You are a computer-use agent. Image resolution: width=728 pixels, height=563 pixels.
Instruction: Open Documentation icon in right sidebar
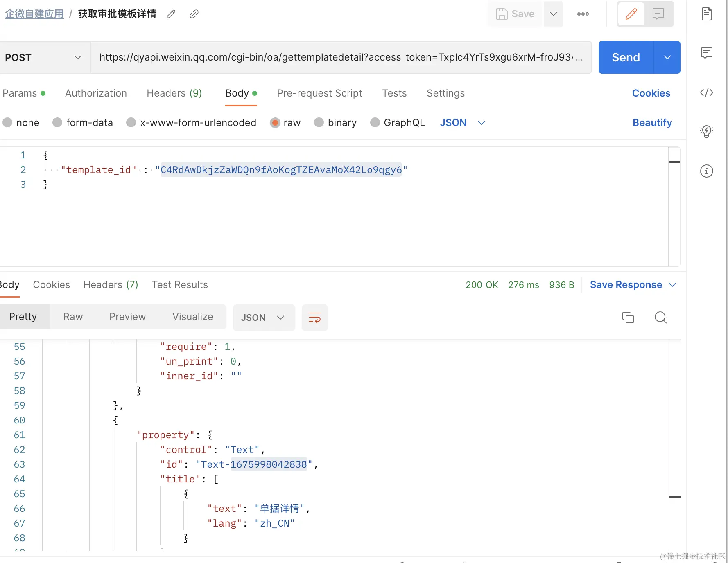pyautogui.click(x=707, y=14)
